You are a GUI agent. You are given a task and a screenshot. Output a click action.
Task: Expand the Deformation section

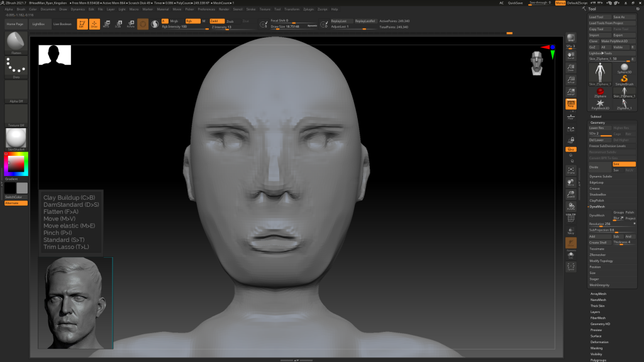pyautogui.click(x=599, y=342)
